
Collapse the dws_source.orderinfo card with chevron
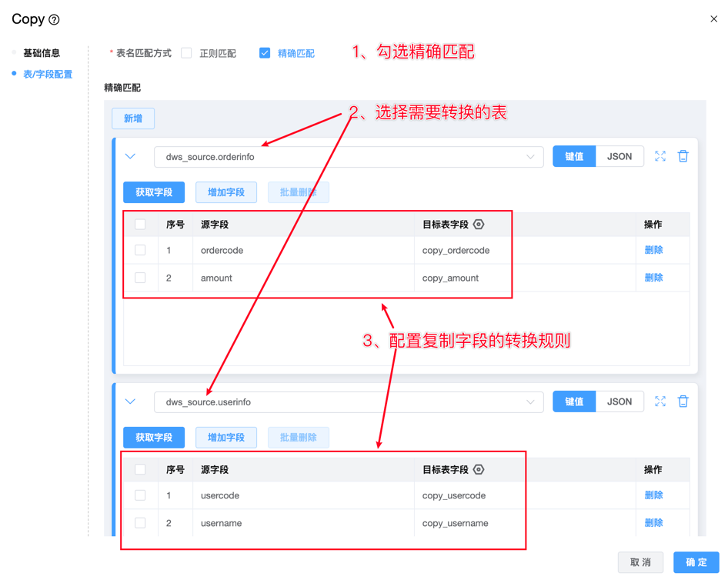point(130,157)
